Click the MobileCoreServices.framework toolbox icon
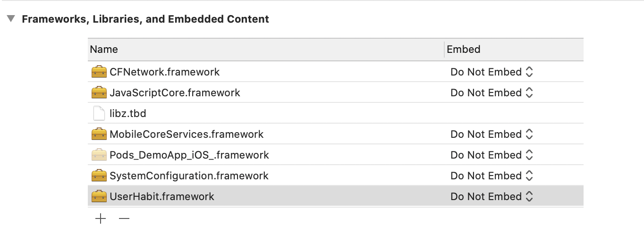 (x=99, y=134)
